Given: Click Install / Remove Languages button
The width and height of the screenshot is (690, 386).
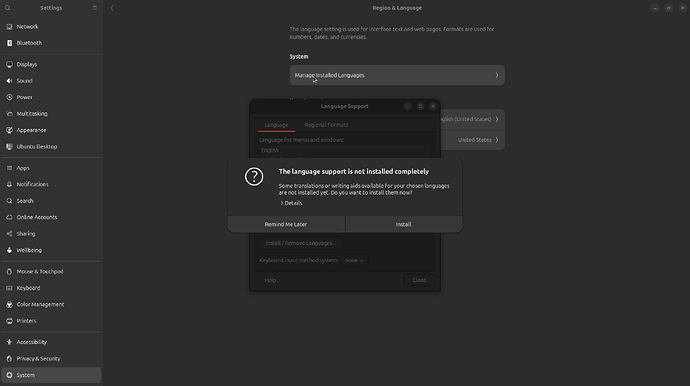Looking at the screenshot, I should [301, 243].
